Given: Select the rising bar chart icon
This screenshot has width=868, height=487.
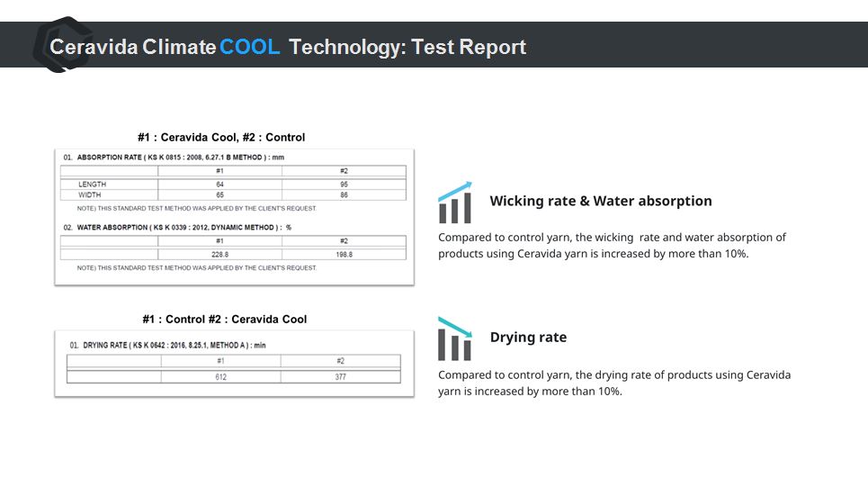Looking at the screenshot, I should pyautogui.click(x=455, y=203).
